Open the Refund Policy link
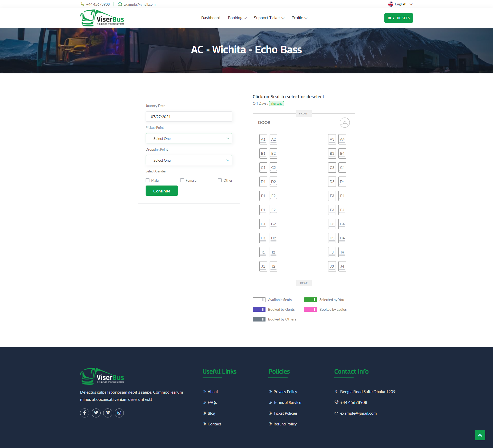 click(x=285, y=424)
